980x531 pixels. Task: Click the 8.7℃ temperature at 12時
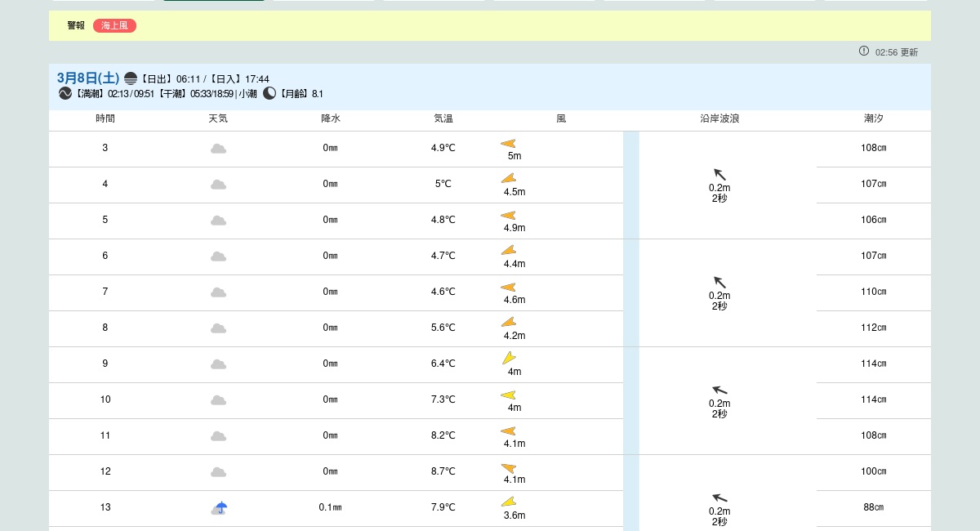pos(443,471)
